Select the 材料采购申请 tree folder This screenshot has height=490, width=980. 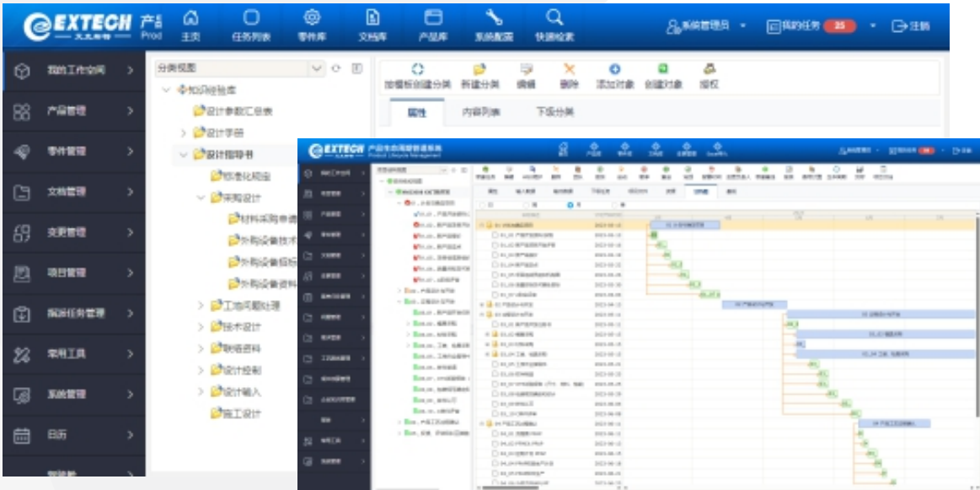pyautogui.click(x=263, y=219)
